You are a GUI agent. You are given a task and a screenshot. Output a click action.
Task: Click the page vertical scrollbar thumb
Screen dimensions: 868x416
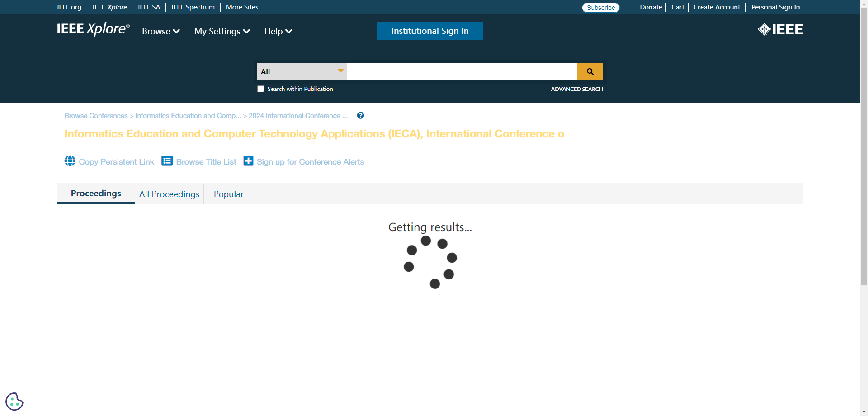coord(864,146)
